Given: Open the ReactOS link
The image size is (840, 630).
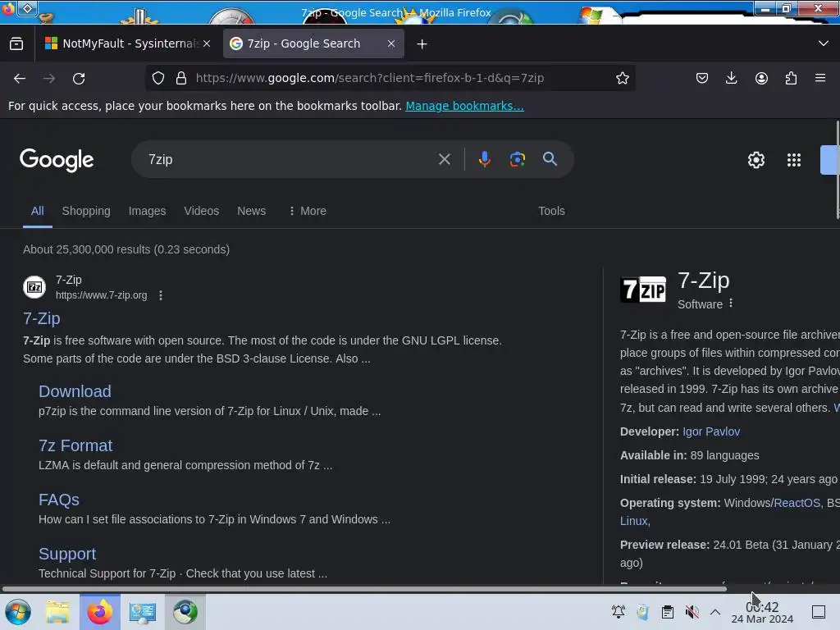Looking at the screenshot, I should click(x=797, y=503).
